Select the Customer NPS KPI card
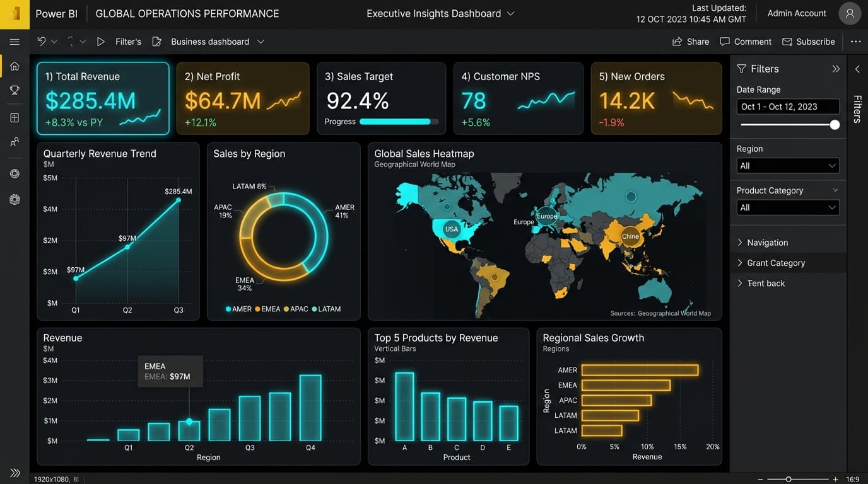The width and height of the screenshot is (868, 484). (x=519, y=98)
